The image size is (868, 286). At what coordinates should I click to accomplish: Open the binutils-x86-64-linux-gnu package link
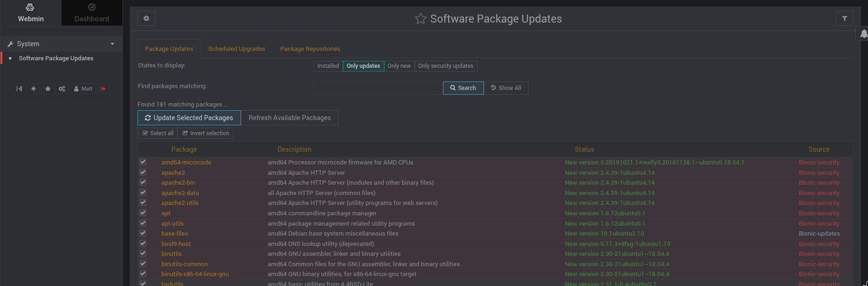click(195, 274)
